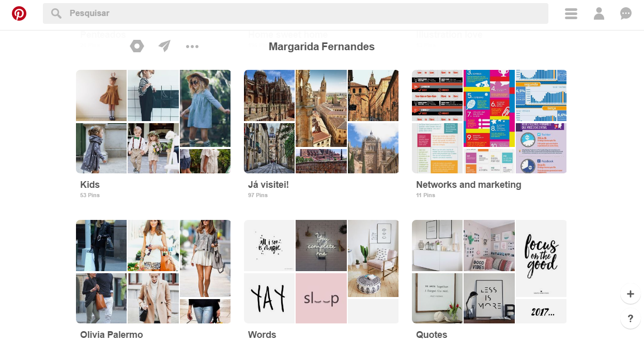This screenshot has width=644, height=341.
Task: Open the Quotes board title
Action: coord(432,335)
